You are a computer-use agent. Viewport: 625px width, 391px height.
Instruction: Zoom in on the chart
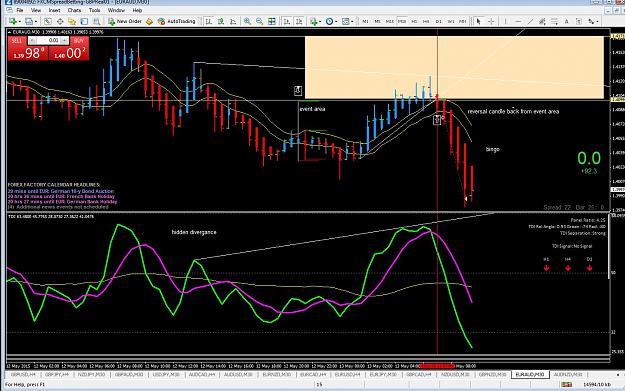click(x=247, y=21)
